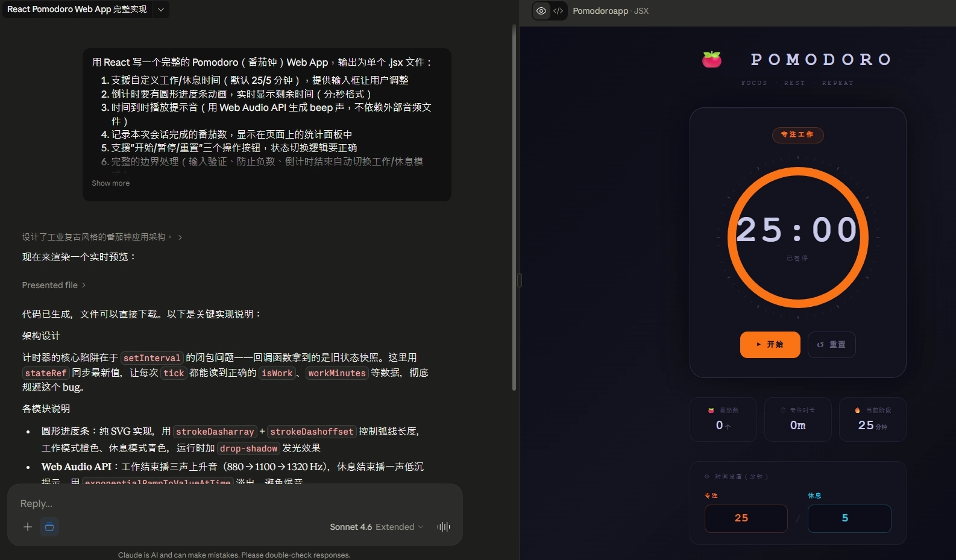956x560 pixels.
Task: Open the plus attachment menu
Action: tap(28, 527)
